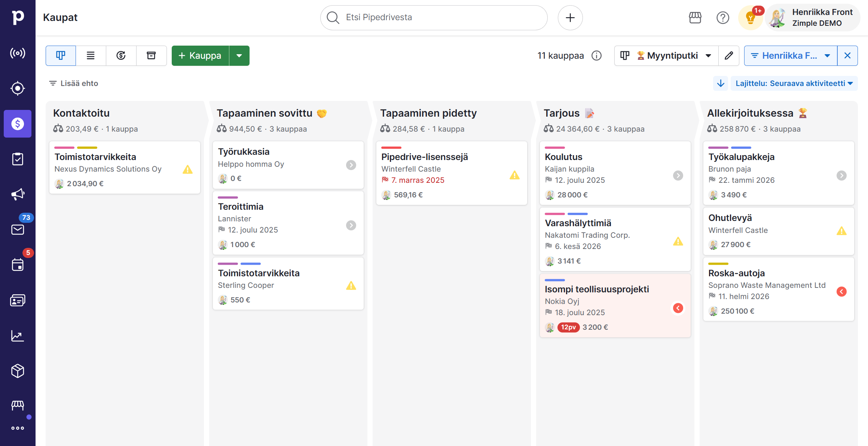Switch to pipeline kanban view
This screenshot has width=868, height=446.
(61, 56)
